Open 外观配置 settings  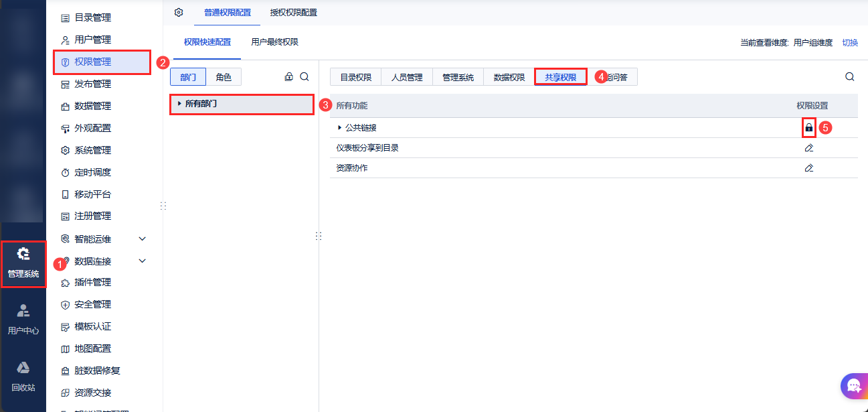click(92, 128)
